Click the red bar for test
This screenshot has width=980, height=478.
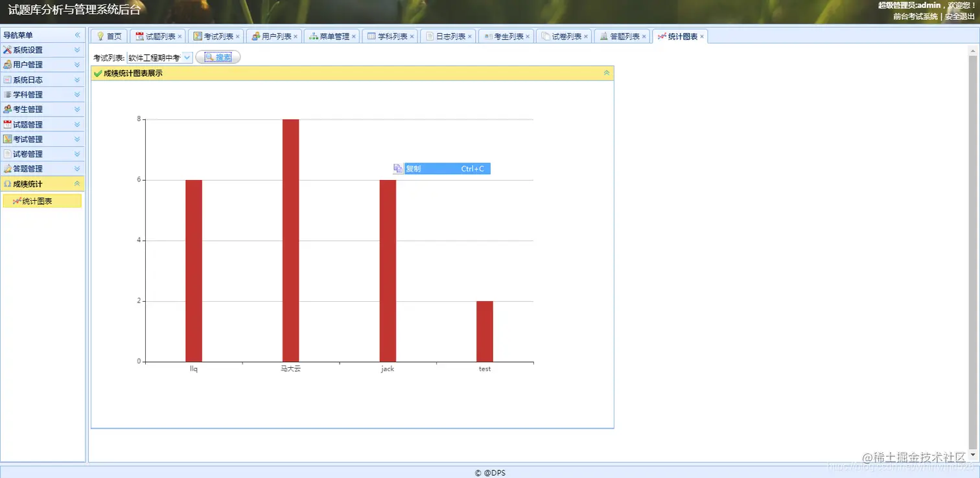[x=485, y=332]
